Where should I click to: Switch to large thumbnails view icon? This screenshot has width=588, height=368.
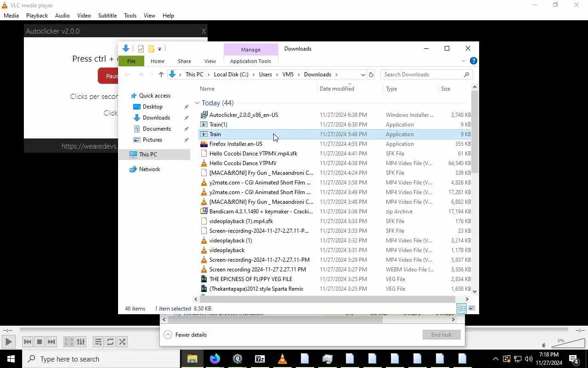point(471,309)
